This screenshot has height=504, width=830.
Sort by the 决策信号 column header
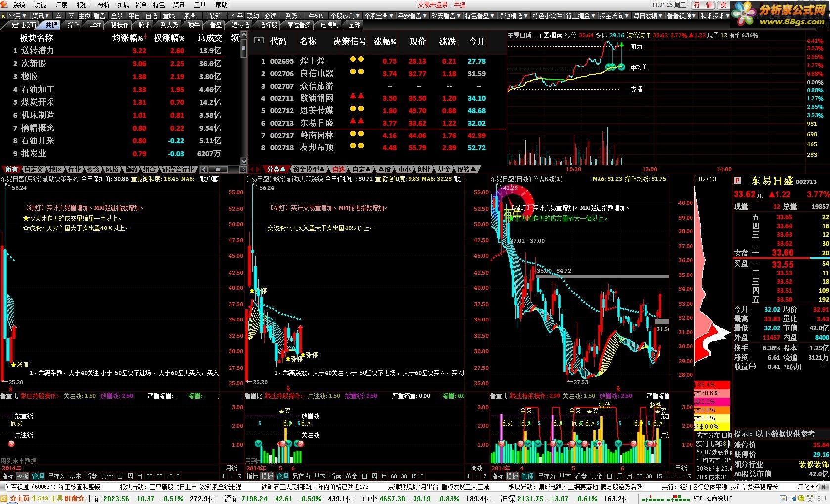click(350, 42)
